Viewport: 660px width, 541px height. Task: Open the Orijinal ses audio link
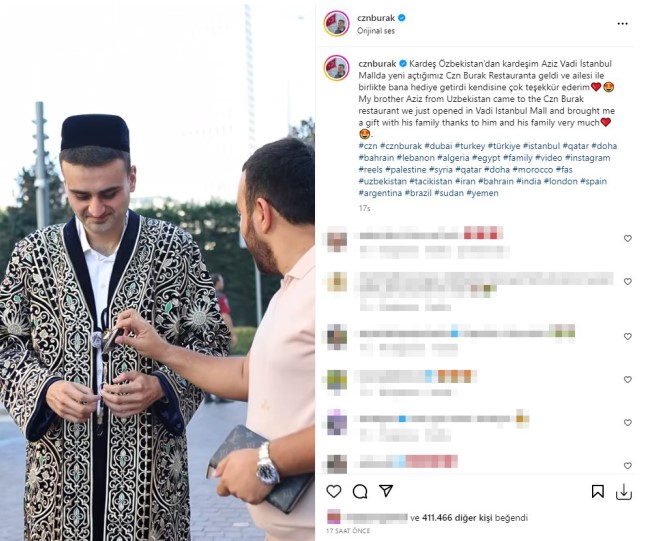pyautogui.click(x=376, y=31)
